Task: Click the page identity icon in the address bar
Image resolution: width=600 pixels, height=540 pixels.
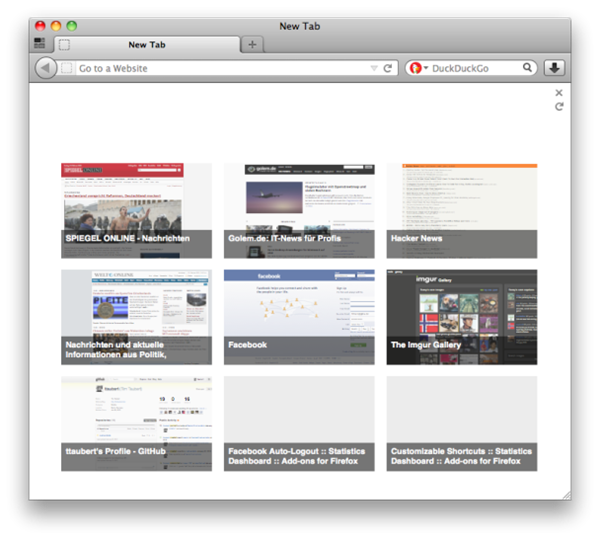Action: pos(66,68)
